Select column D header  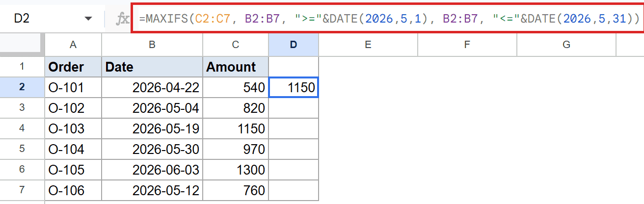click(294, 45)
